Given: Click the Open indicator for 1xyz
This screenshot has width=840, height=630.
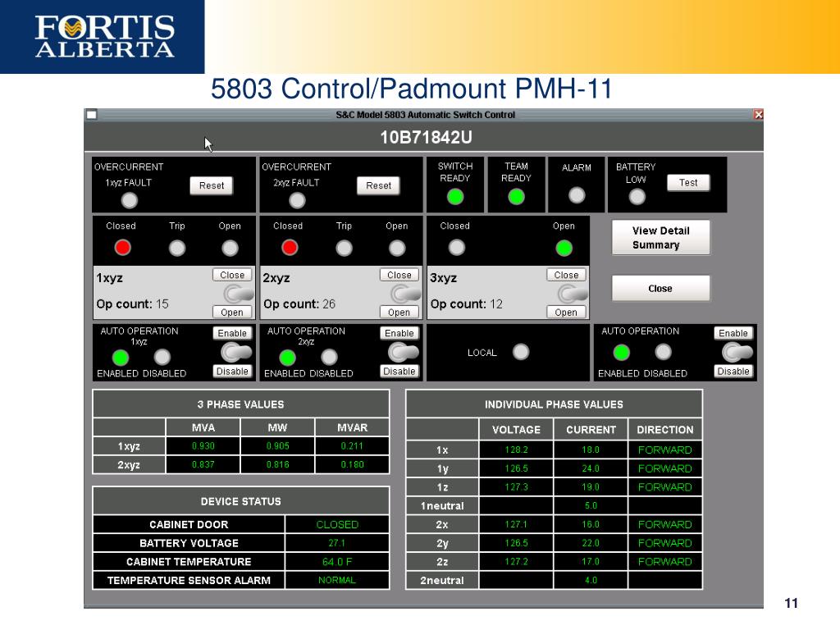Looking at the screenshot, I should 230,248.
